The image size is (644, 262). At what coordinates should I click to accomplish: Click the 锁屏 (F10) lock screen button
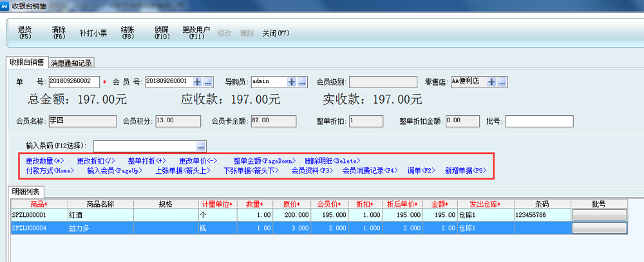tap(162, 33)
